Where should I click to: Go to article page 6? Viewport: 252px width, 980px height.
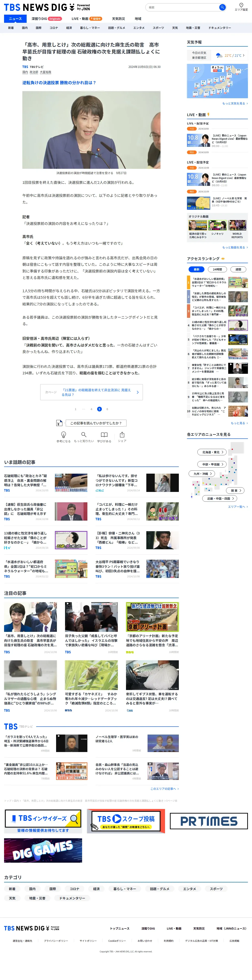pos(107,409)
